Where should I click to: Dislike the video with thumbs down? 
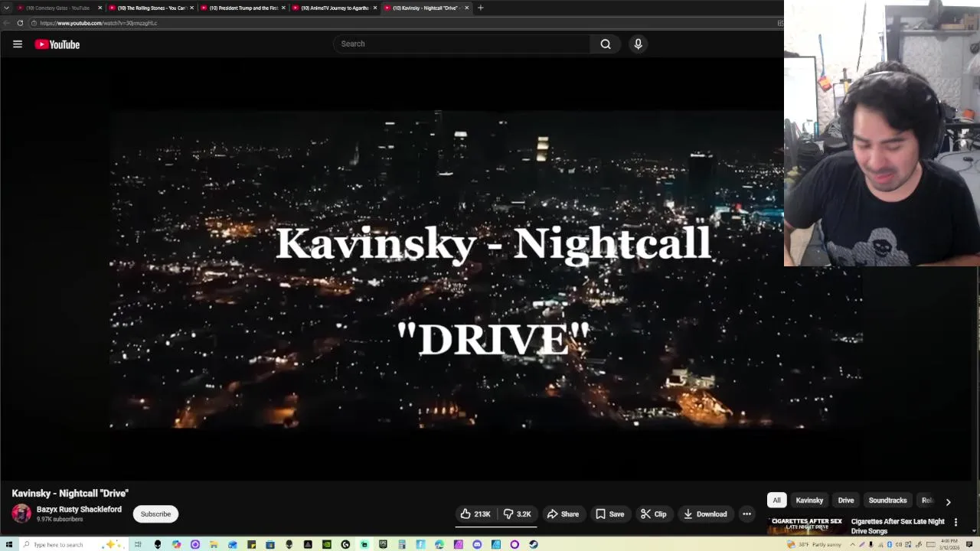point(517,514)
